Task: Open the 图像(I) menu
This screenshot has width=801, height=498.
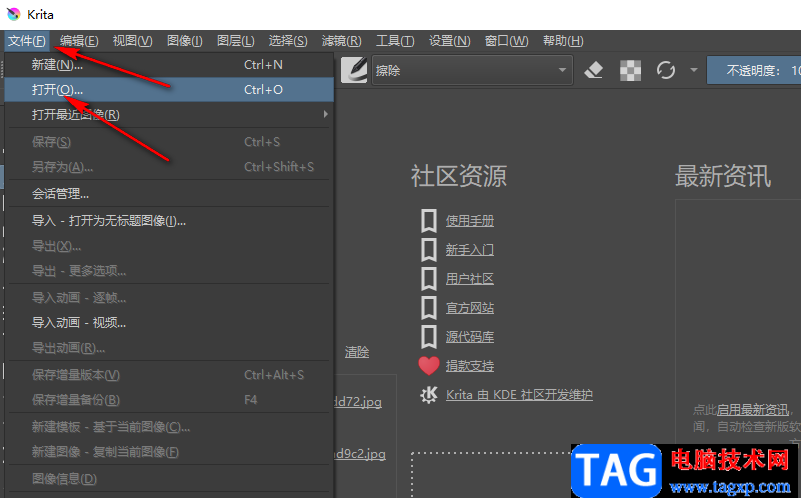Action: (x=184, y=41)
